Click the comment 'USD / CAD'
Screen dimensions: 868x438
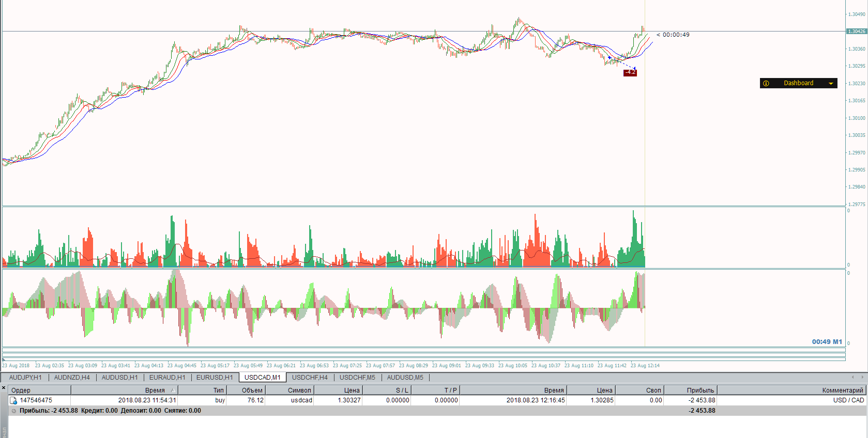pos(848,400)
